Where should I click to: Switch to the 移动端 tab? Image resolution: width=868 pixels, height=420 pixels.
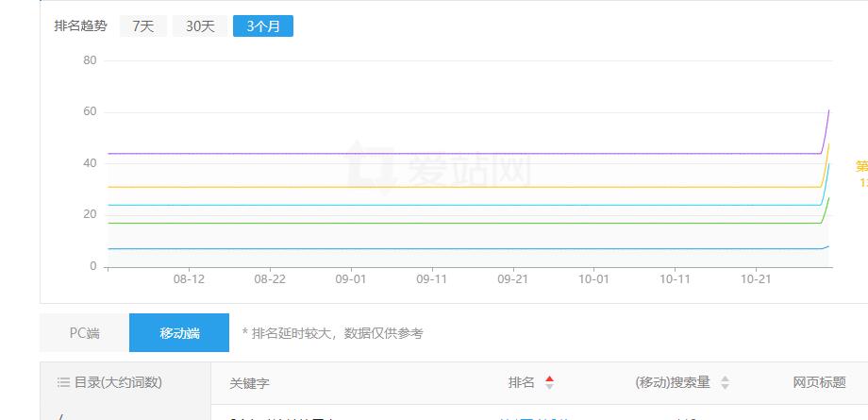(x=179, y=333)
